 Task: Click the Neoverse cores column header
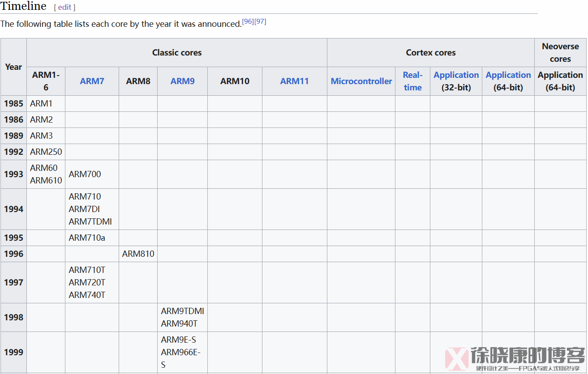tap(560, 52)
